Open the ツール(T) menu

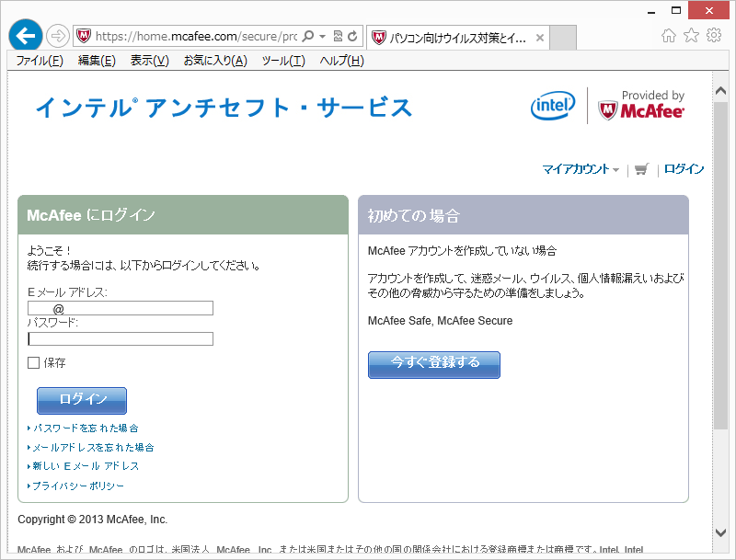click(283, 61)
